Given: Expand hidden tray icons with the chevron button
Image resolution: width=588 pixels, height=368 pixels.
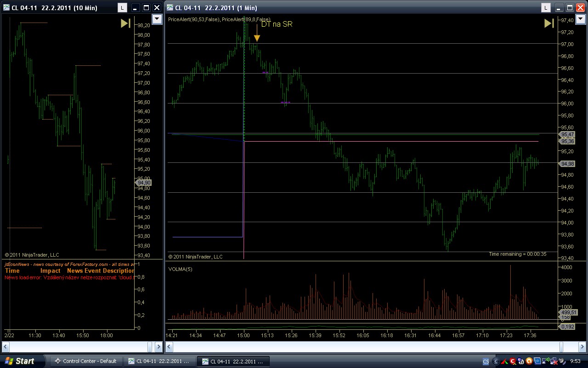Looking at the screenshot, I should [496, 362].
